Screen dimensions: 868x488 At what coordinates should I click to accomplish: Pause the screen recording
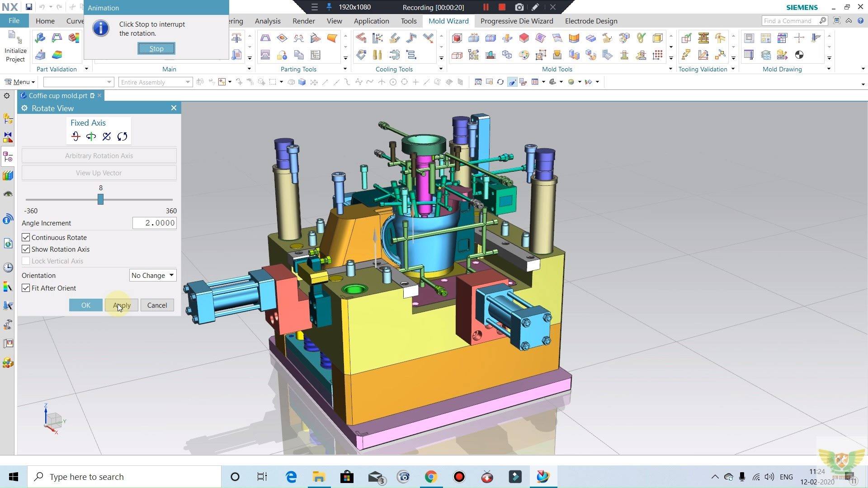click(486, 7)
